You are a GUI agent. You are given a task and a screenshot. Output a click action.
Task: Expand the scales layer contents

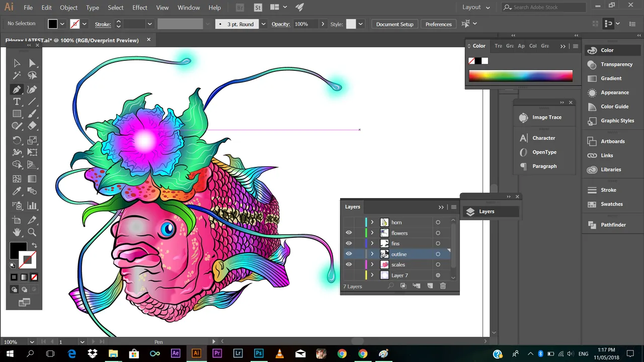[x=372, y=264]
